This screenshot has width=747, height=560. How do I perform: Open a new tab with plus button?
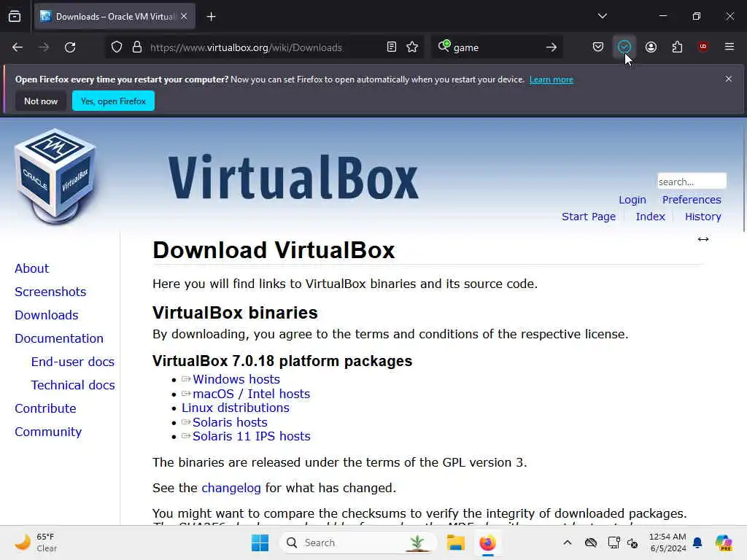coord(212,17)
